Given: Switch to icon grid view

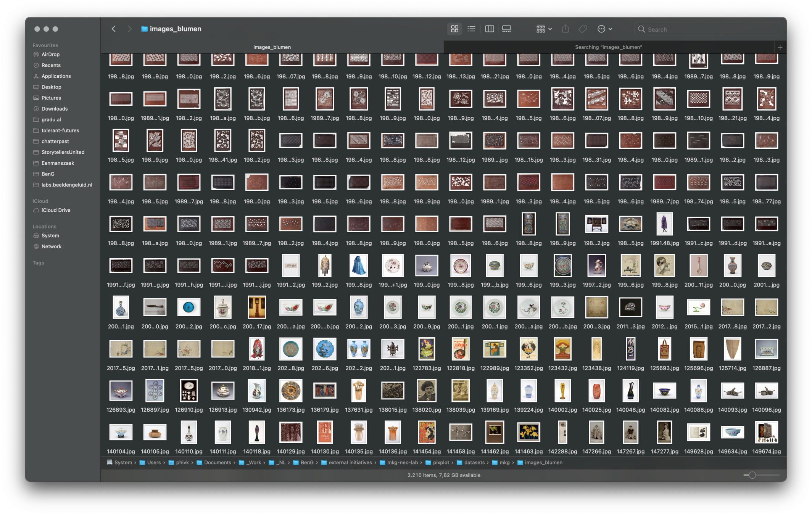Looking at the screenshot, I should point(454,29).
